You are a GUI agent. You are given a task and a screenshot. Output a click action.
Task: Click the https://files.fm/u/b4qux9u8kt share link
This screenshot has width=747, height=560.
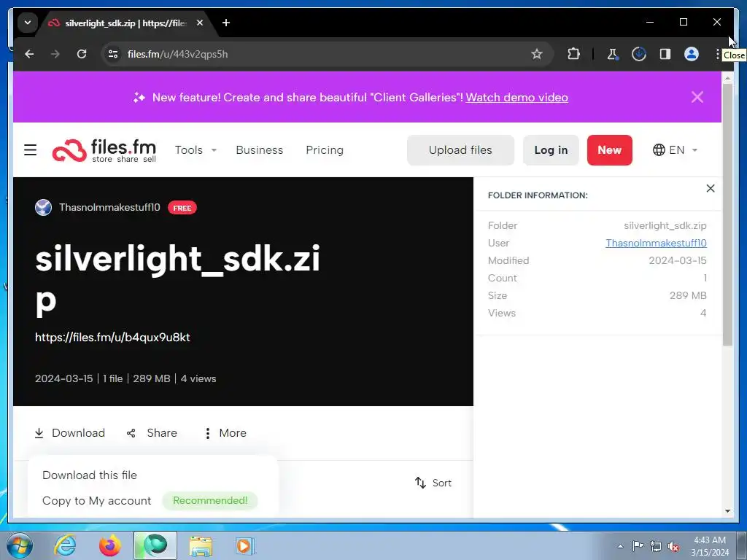[x=112, y=337]
